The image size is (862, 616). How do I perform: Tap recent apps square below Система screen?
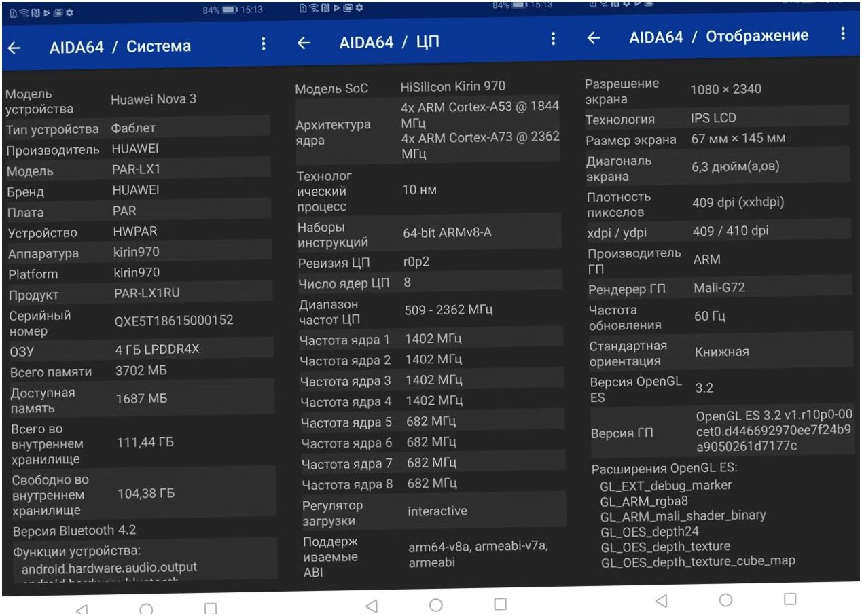(211, 608)
